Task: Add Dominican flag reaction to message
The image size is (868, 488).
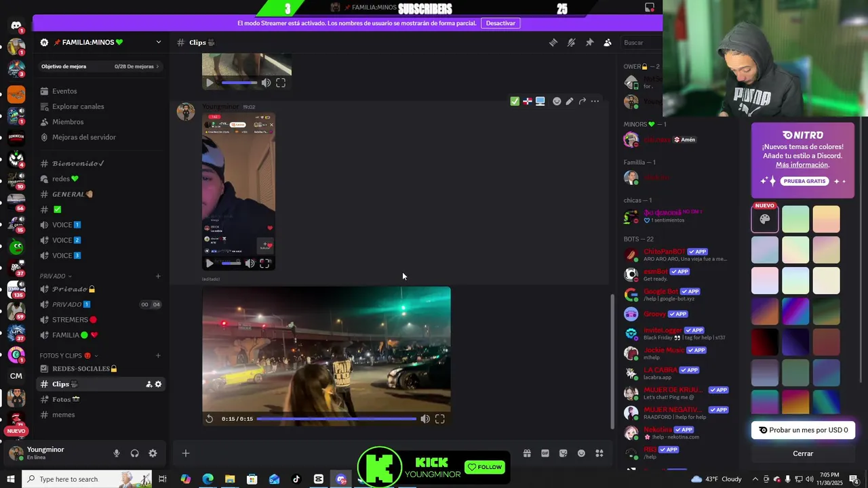Action: pos(528,101)
